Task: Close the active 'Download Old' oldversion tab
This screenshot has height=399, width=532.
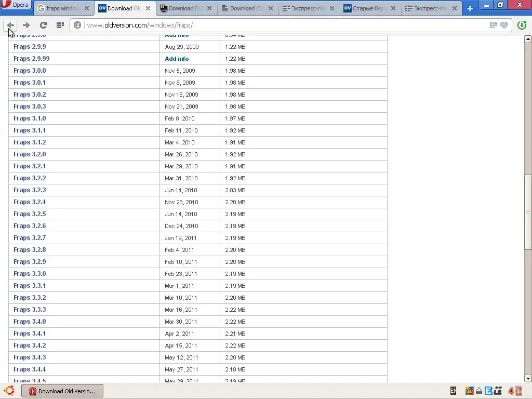Action: point(148,8)
